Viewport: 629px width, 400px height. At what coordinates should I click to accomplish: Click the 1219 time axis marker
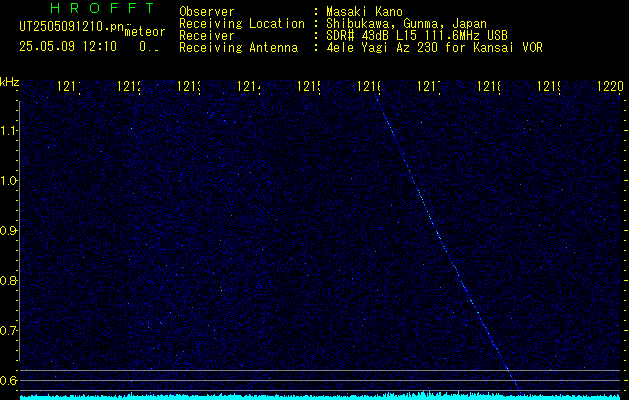coord(548,86)
